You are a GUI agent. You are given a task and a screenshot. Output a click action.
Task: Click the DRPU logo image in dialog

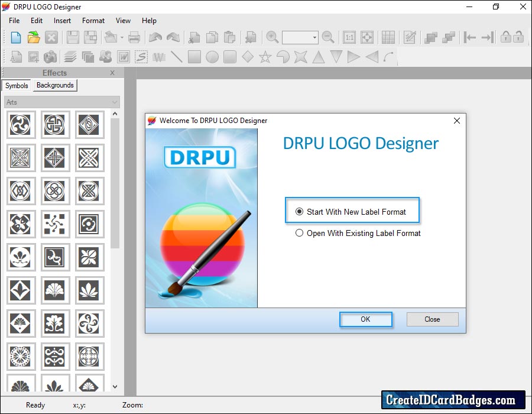point(200,157)
